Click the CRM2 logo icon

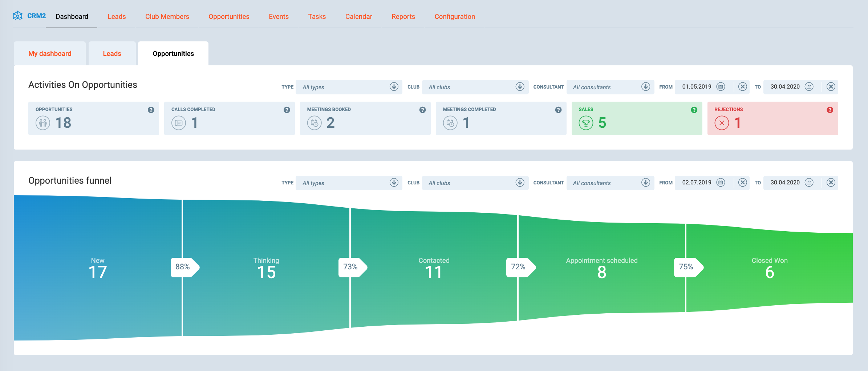click(17, 16)
